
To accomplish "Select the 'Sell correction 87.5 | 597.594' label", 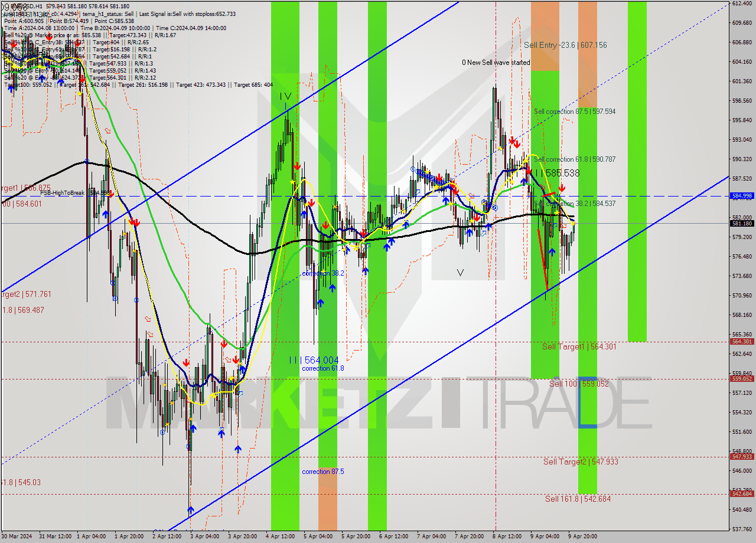I will point(575,112).
